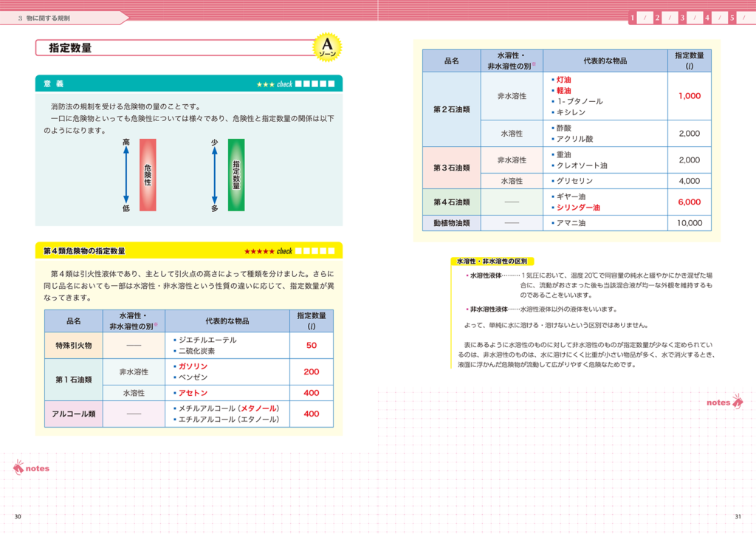The image size is (756, 534).
Task: Tick last check box in 第4類危険物の指定数量 header
Action: pyautogui.click(x=331, y=251)
